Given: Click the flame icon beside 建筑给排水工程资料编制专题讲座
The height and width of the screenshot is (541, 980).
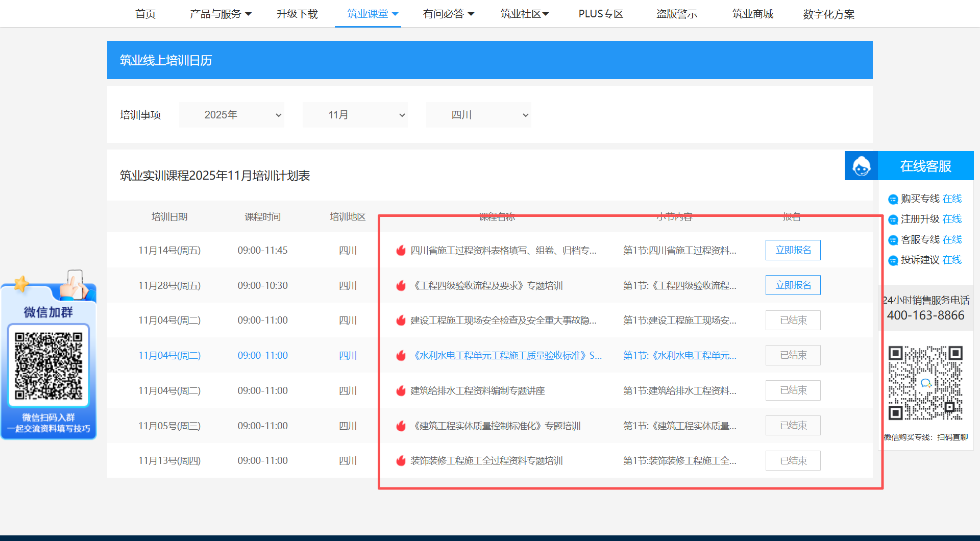Looking at the screenshot, I should pyautogui.click(x=401, y=391).
